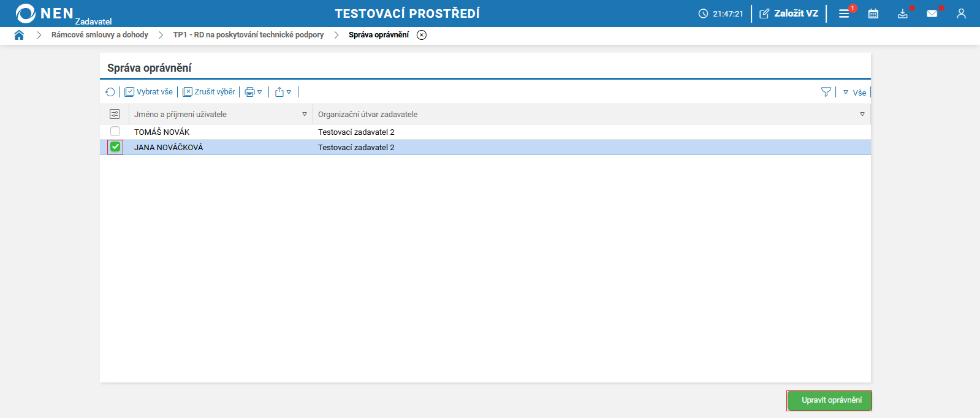980x418 pixels.
Task: Open the user profile icon
Action: [x=961, y=13]
